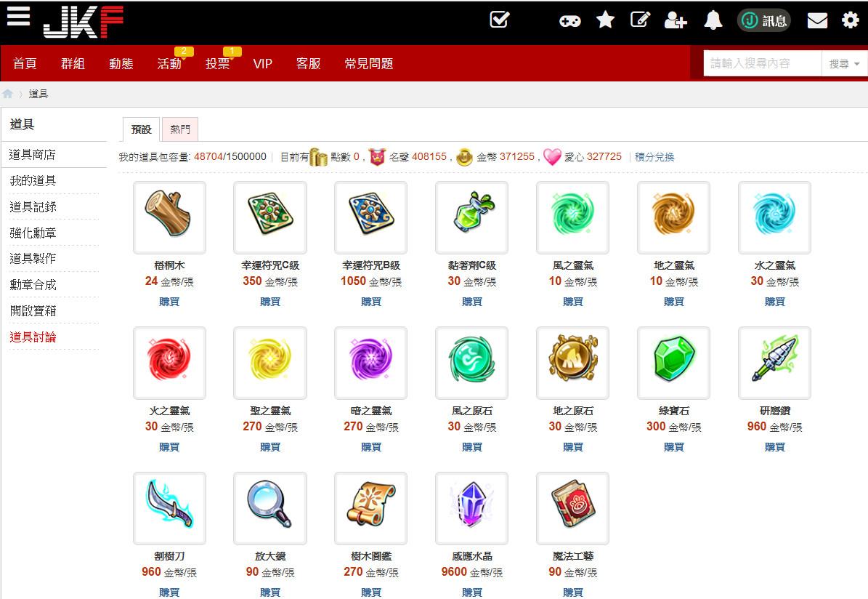Select the 地之原石 stone icon
Screen dimensions: 868x599
(573, 363)
